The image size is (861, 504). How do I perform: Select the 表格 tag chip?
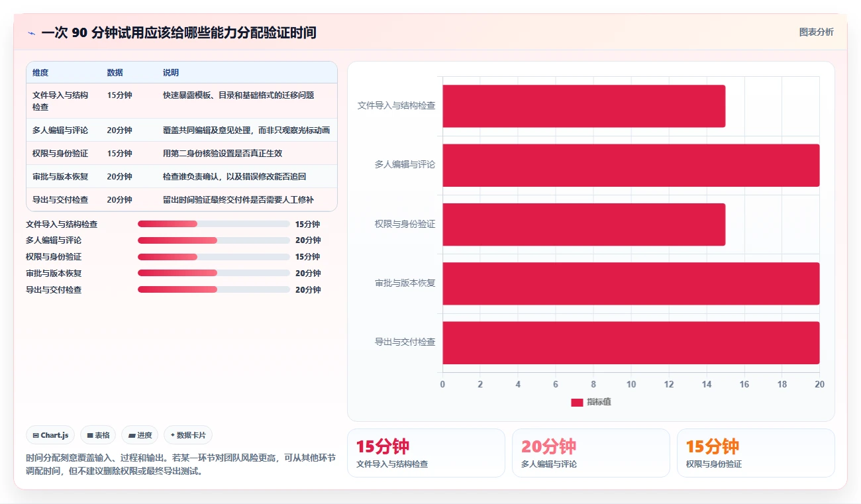pyautogui.click(x=98, y=435)
